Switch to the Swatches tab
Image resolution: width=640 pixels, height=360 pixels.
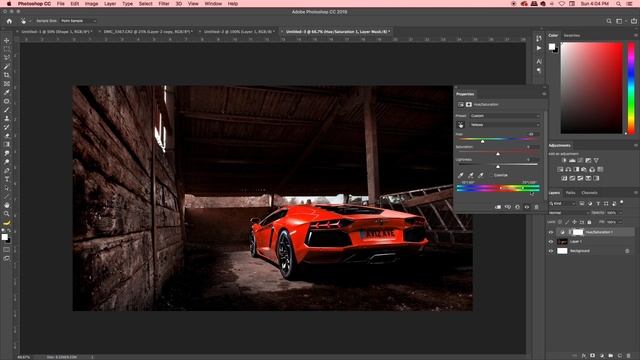tap(571, 36)
